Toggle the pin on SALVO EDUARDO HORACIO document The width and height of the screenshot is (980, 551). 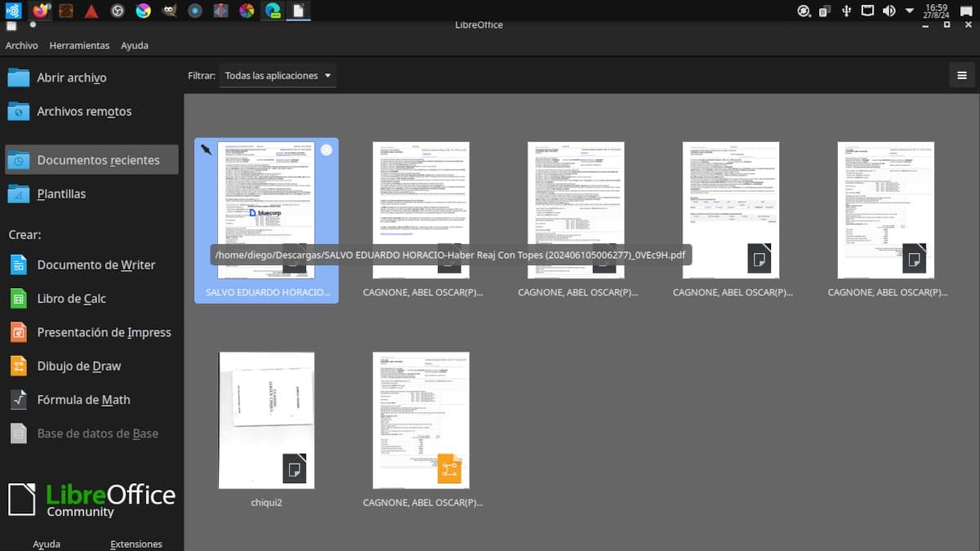click(206, 150)
